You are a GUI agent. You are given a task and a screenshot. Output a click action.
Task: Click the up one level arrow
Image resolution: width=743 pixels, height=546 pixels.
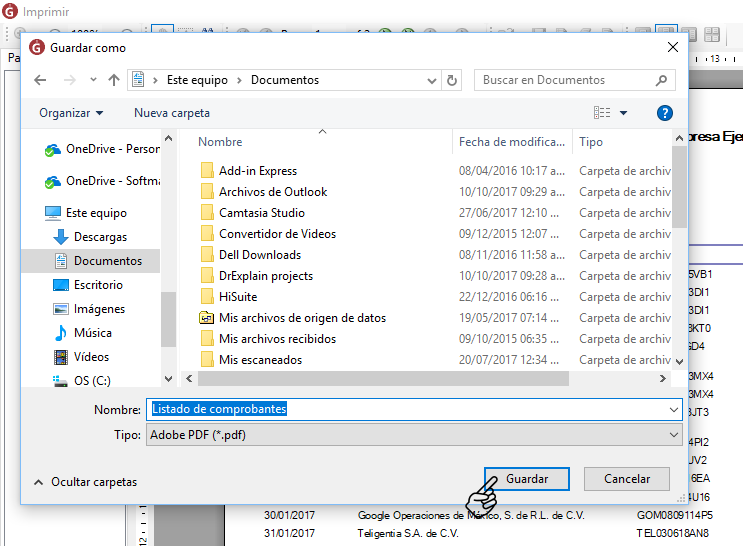114,80
